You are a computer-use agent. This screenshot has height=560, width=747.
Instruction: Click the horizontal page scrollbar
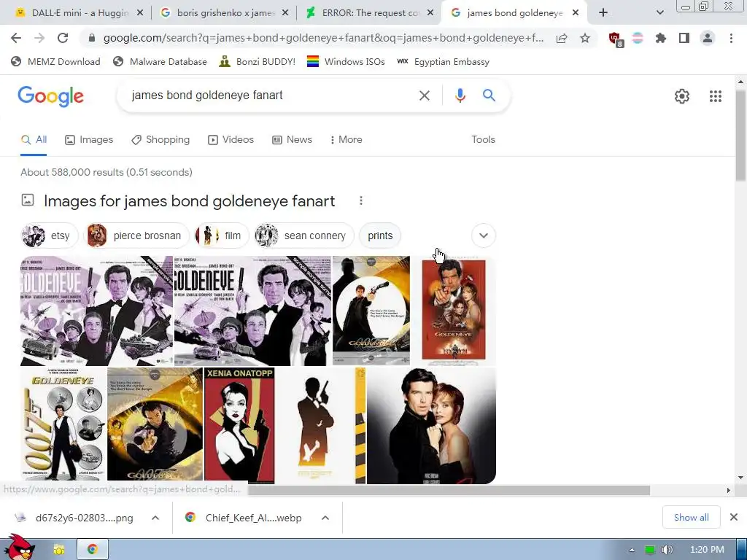(x=449, y=490)
